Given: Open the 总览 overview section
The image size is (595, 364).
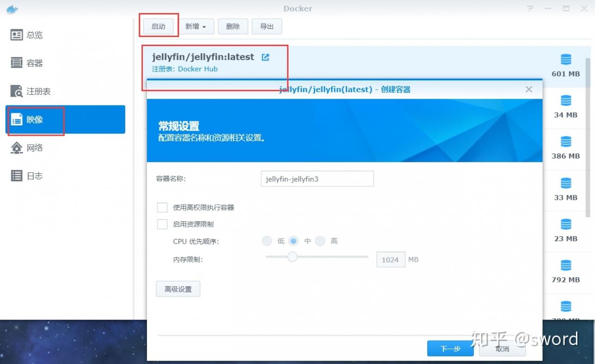Looking at the screenshot, I should [65, 35].
